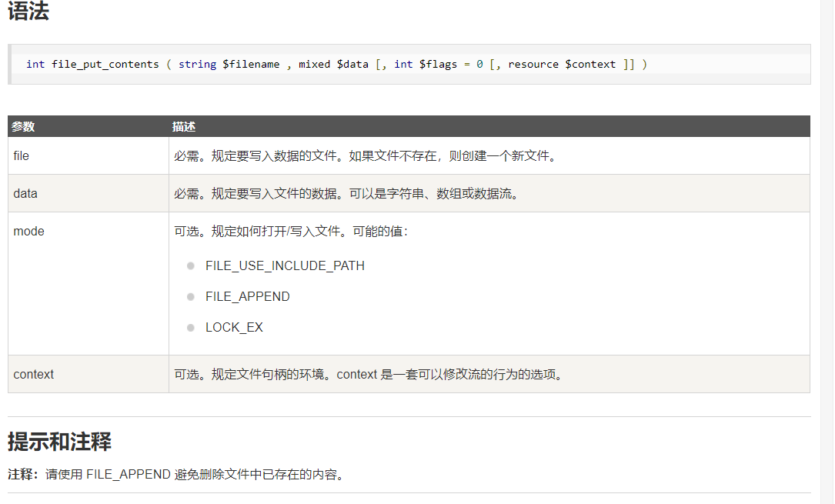Select the file parameter cell
Screen dimensions: 835x504
(89, 156)
